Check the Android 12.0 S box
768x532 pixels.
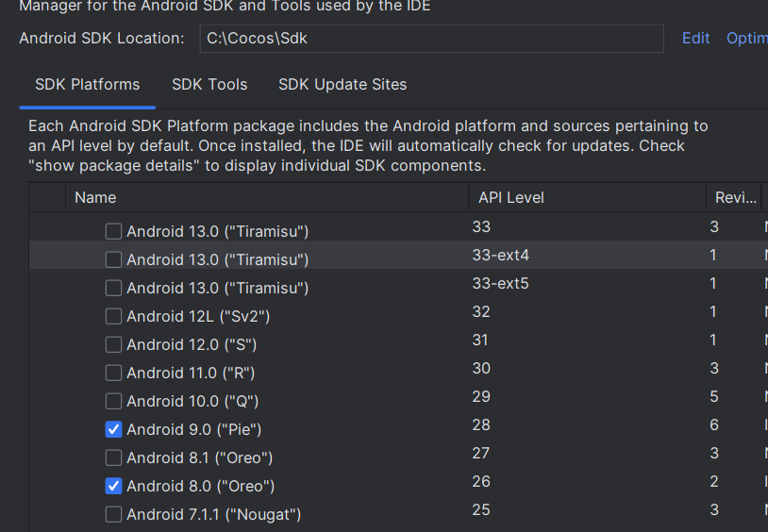[113, 344]
